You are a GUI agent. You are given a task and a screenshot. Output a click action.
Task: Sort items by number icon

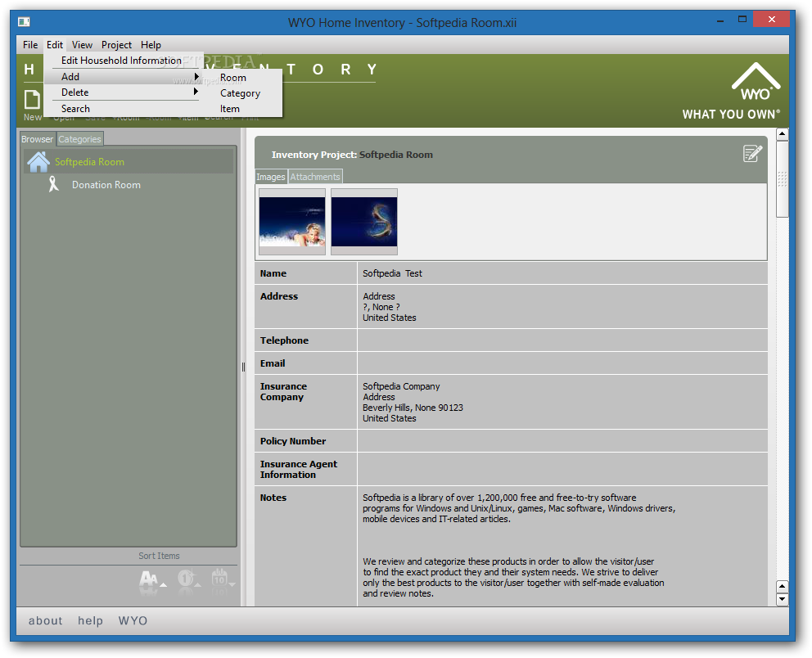click(188, 579)
